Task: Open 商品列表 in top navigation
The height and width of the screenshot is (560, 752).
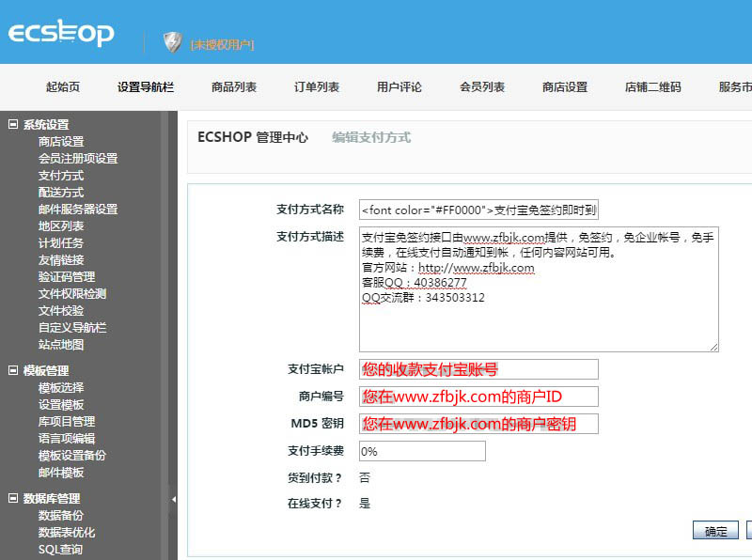Action: (233, 86)
